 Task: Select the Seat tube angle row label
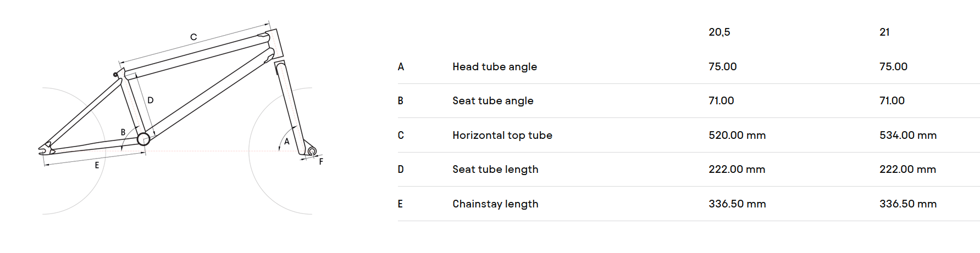(493, 101)
